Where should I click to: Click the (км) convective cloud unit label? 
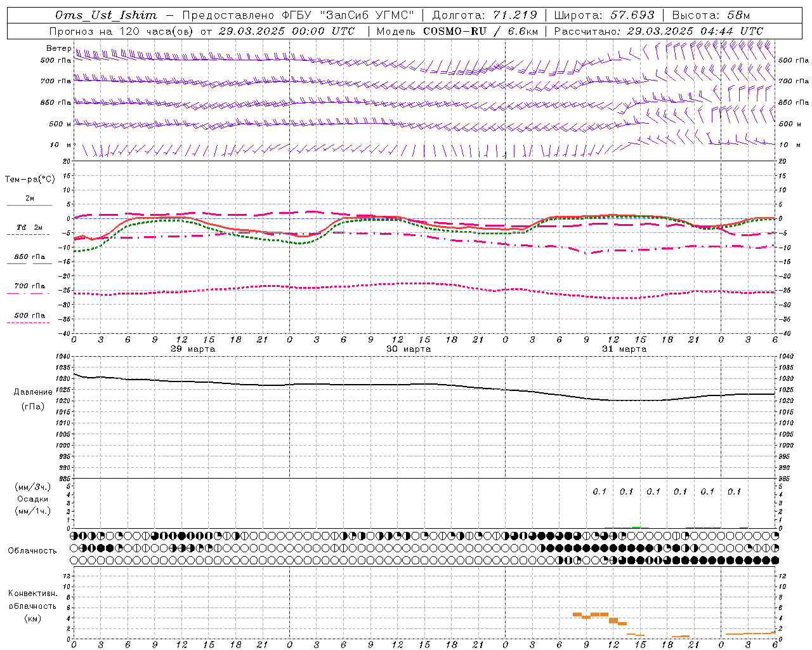[33, 618]
